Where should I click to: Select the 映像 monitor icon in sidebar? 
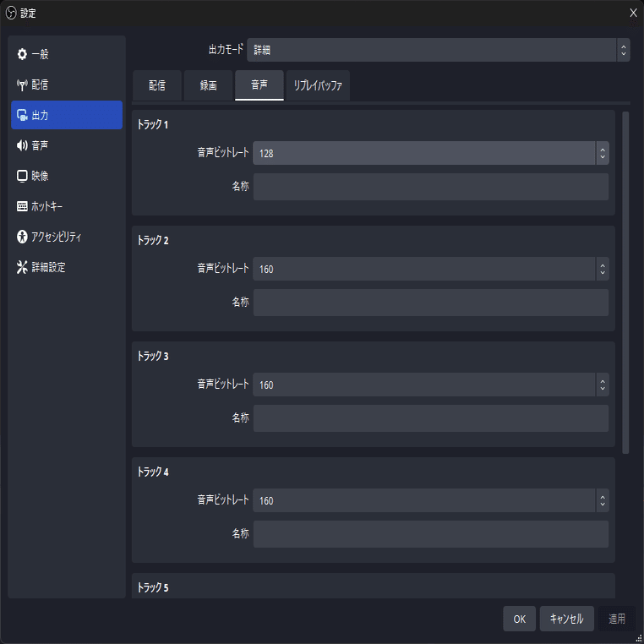click(x=22, y=176)
